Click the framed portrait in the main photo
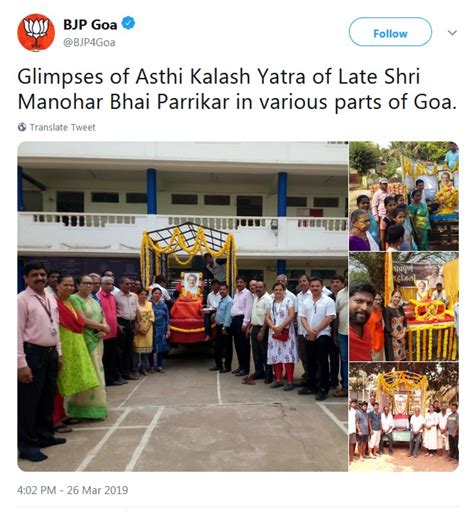 coord(193,283)
